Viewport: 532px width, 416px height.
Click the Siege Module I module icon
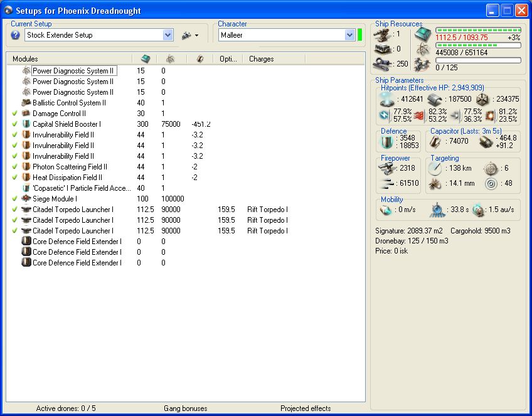pyautogui.click(x=26, y=199)
